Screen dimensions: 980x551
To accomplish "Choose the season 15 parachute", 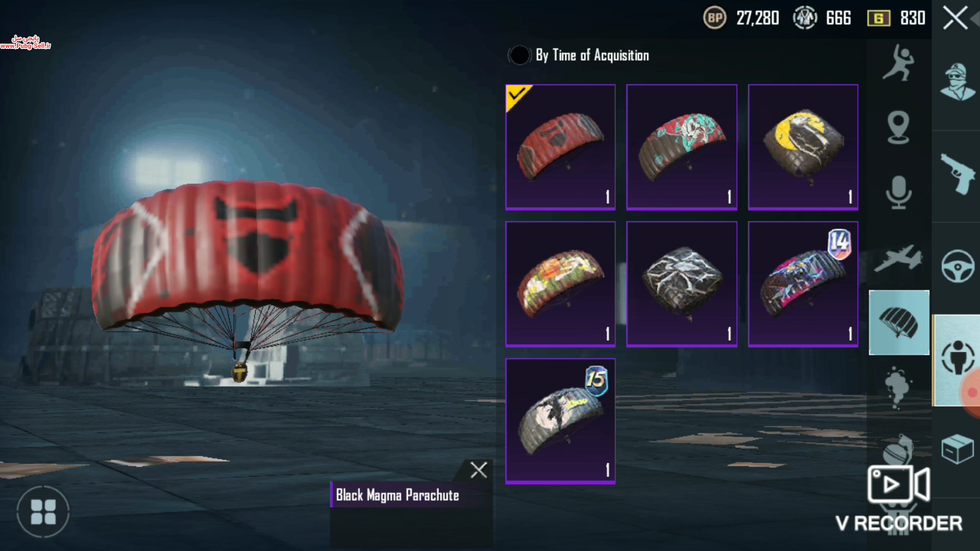I will click(x=560, y=421).
